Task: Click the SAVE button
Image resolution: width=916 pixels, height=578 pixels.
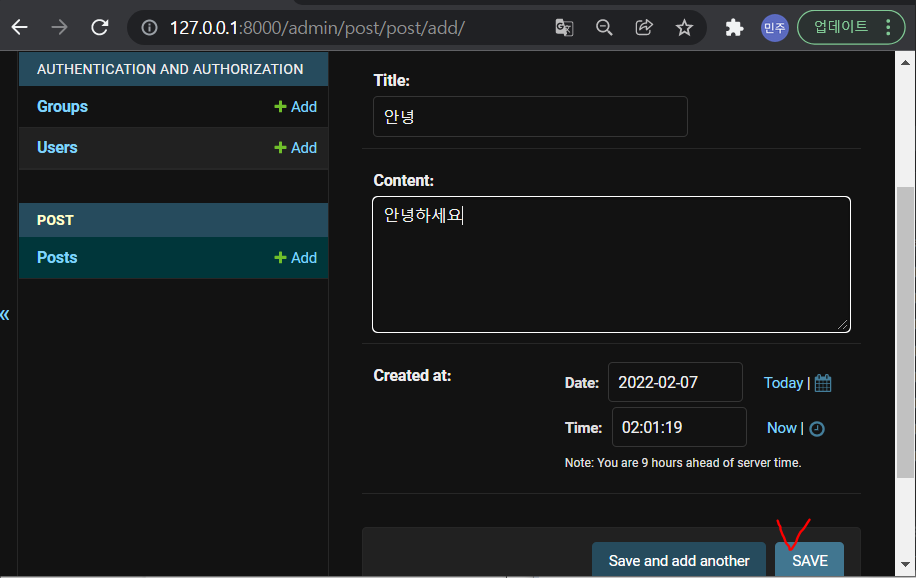Action: (810, 560)
